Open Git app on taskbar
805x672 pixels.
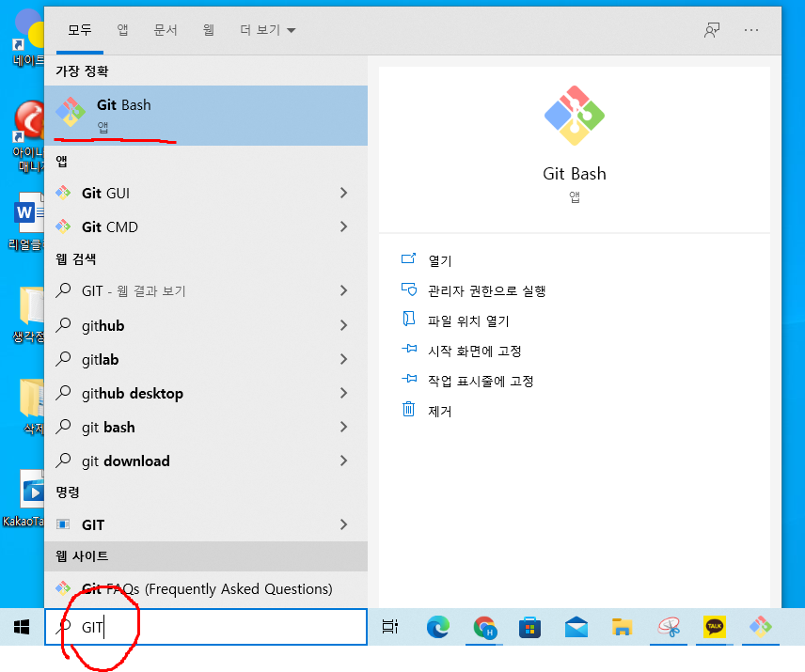point(761,626)
